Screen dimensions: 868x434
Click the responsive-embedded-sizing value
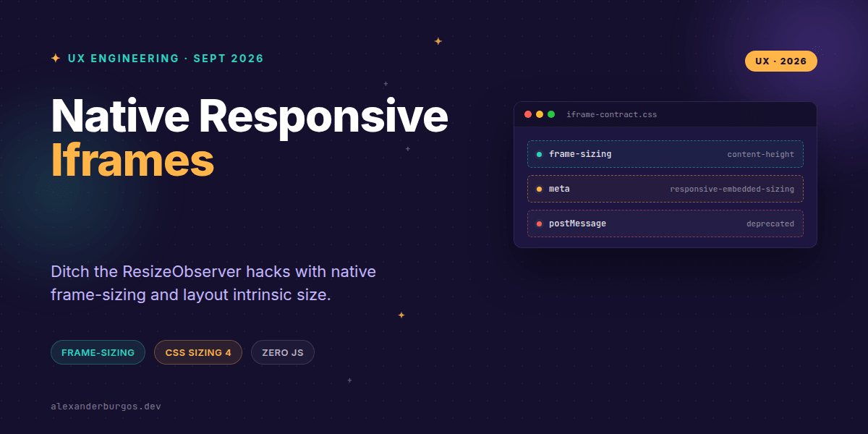pos(732,189)
